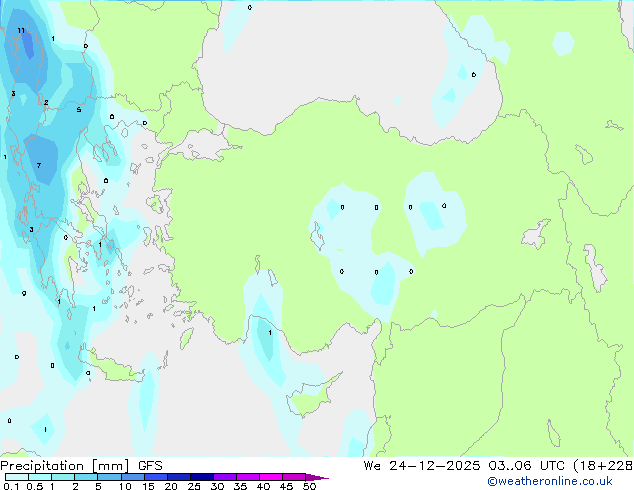Click the 10–15 mm legend swatch
634x490 pixels.
coord(132,477)
